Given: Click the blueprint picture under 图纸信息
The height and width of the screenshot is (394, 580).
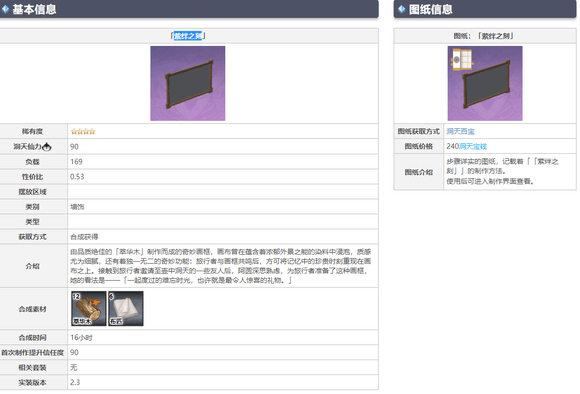Looking at the screenshot, I should tap(485, 83).
